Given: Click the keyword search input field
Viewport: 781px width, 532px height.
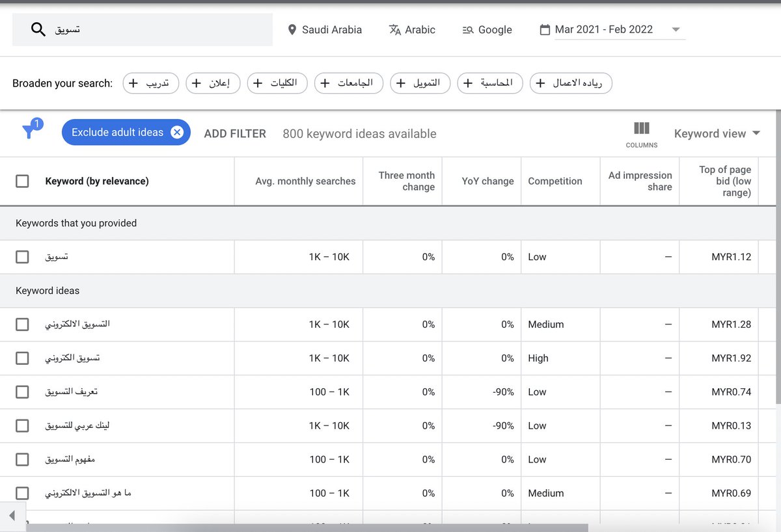Looking at the screenshot, I should click(143, 30).
